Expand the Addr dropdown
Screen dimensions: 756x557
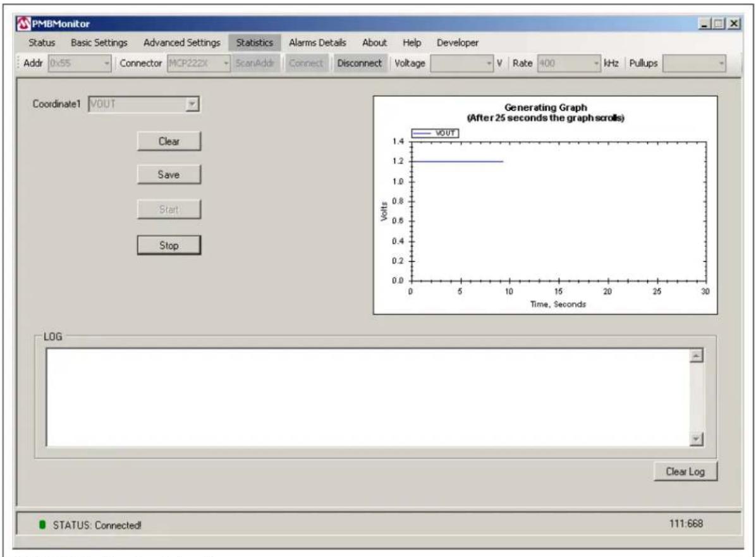click(x=107, y=63)
